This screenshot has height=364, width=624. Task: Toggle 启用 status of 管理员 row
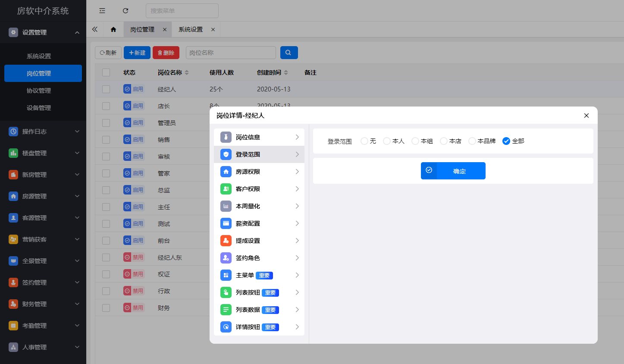(134, 123)
